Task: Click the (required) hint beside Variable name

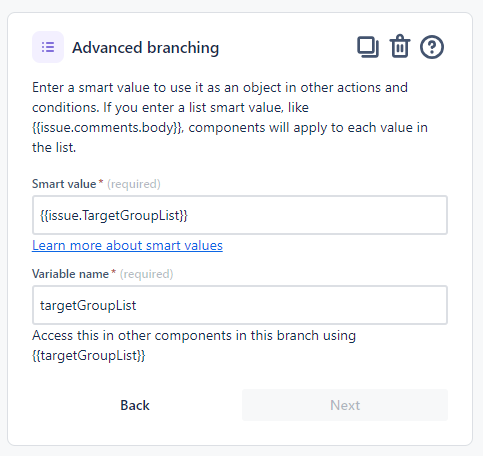Action: coord(147,274)
